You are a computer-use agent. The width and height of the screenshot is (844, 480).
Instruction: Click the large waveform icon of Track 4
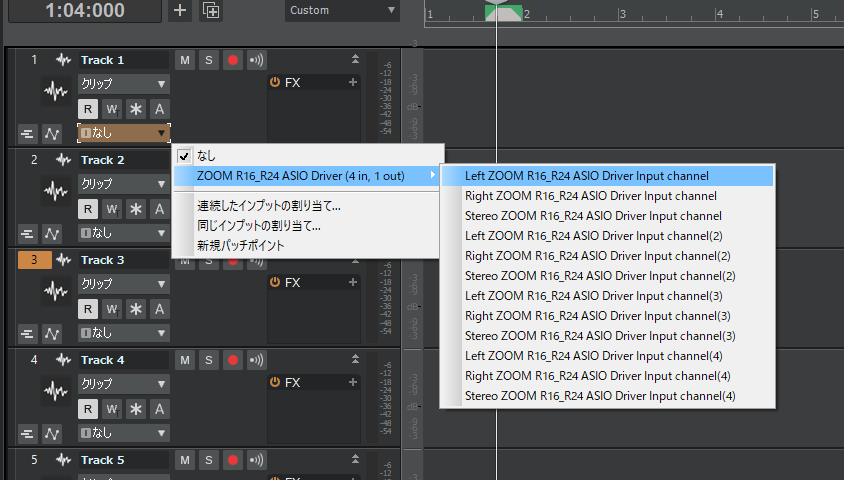pyautogui.click(x=56, y=391)
